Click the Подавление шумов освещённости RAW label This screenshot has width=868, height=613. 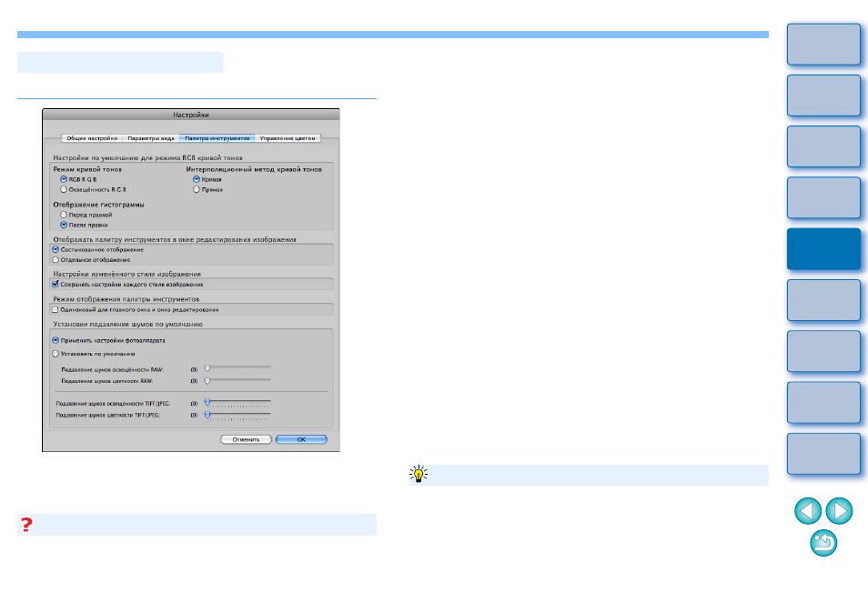pos(113,369)
